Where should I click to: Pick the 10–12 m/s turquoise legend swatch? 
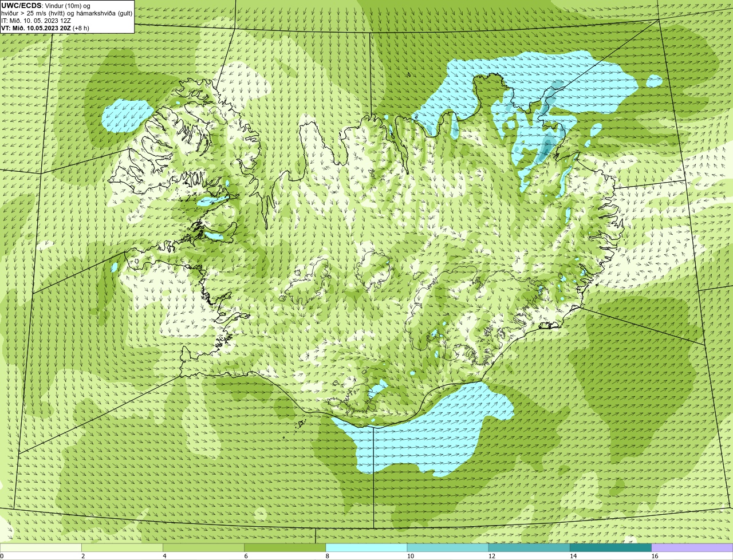pyautogui.click(x=448, y=547)
